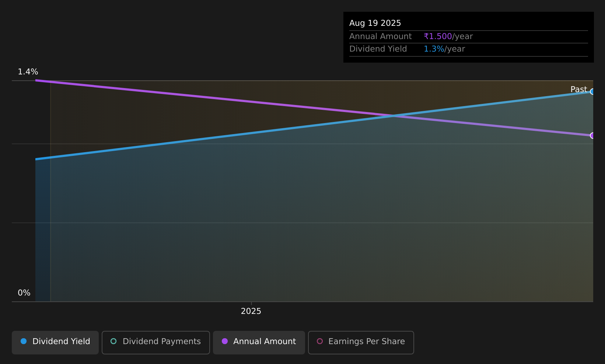605x364 pixels.
Task: Toggle the Dividend Yield legend series
Action: 55,342
